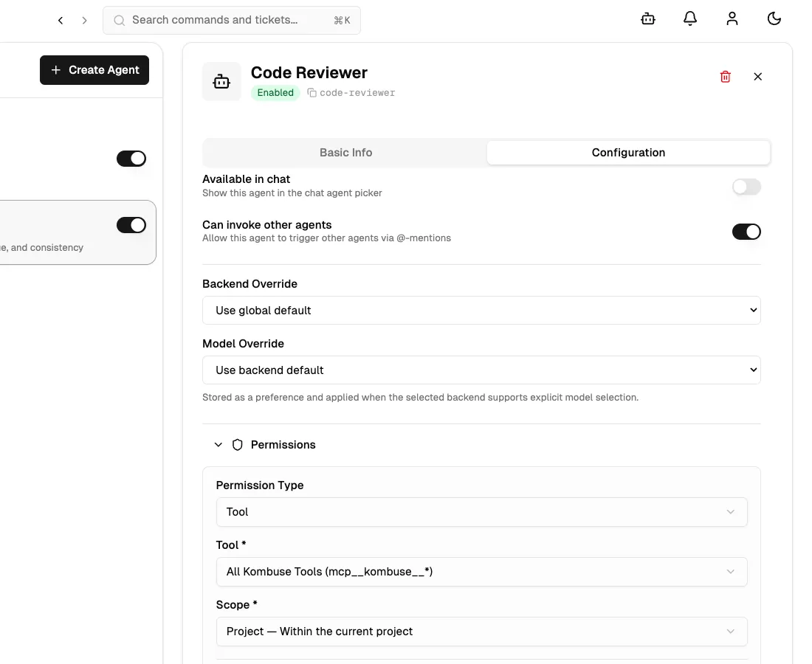
Task: Toggle dark mode with the moon icon
Action: [774, 18]
